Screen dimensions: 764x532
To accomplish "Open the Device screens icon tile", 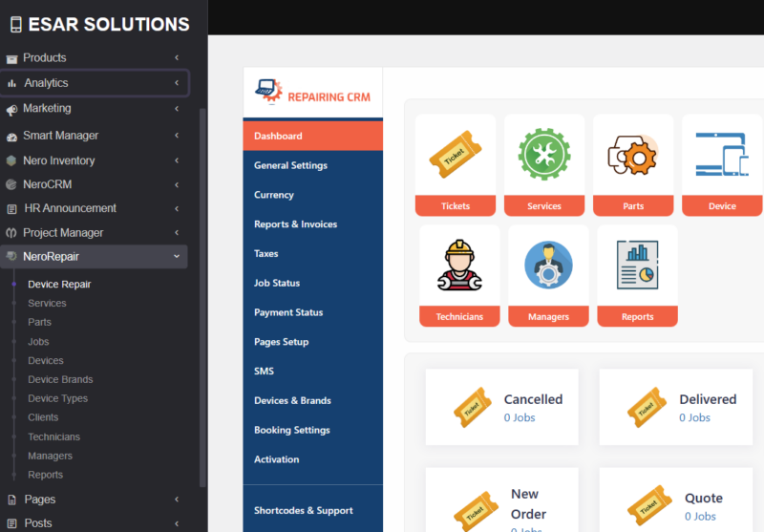I will [722, 154].
